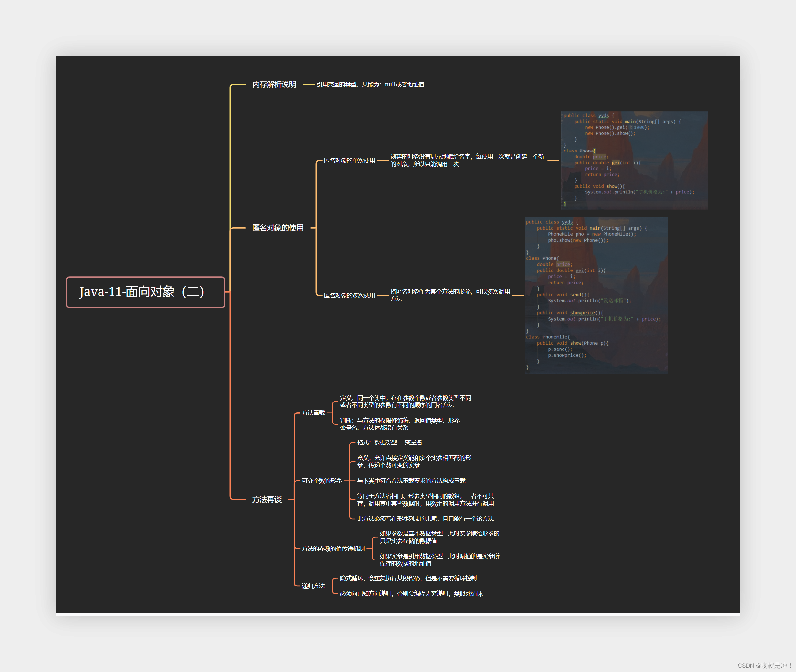This screenshot has height=672, width=796.
Task: Select the 内存解析说明 branch node
Action: click(274, 84)
